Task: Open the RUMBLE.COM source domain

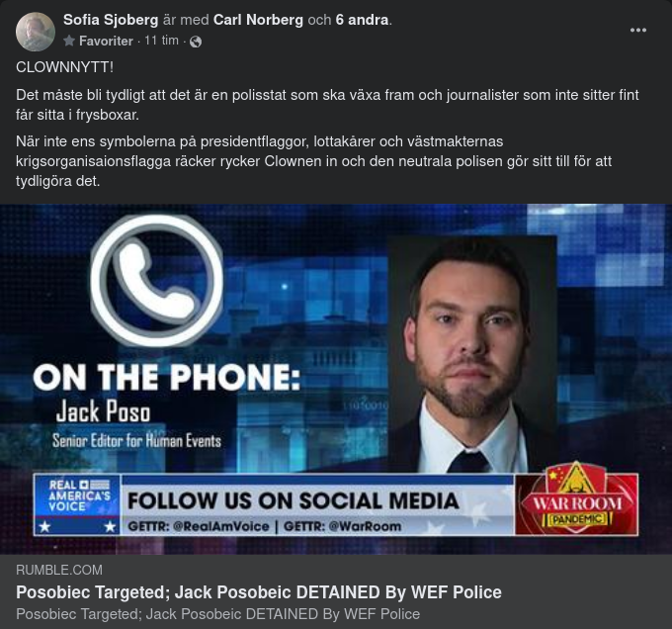Action: click(x=59, y=570)
